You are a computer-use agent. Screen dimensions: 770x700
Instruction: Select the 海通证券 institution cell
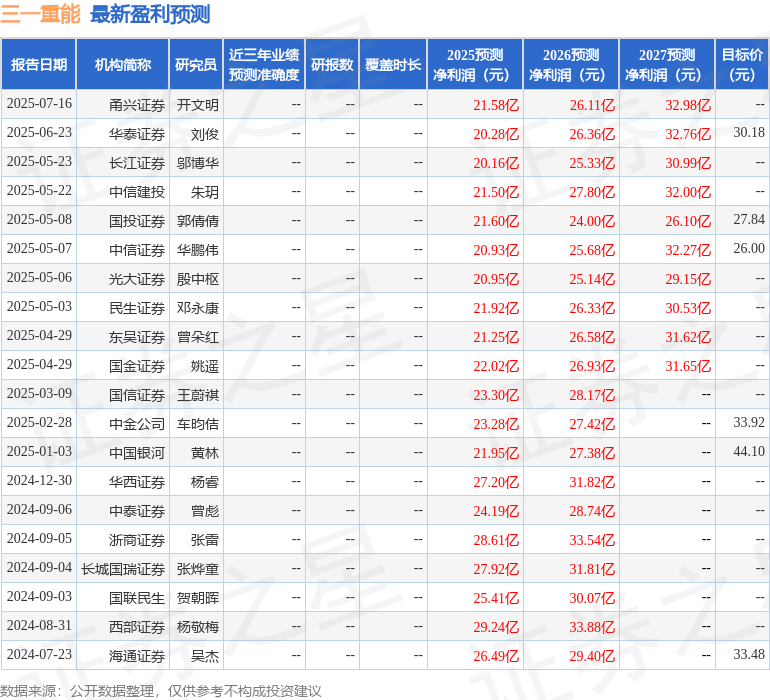pyautogui.click(x=123, y=655)
